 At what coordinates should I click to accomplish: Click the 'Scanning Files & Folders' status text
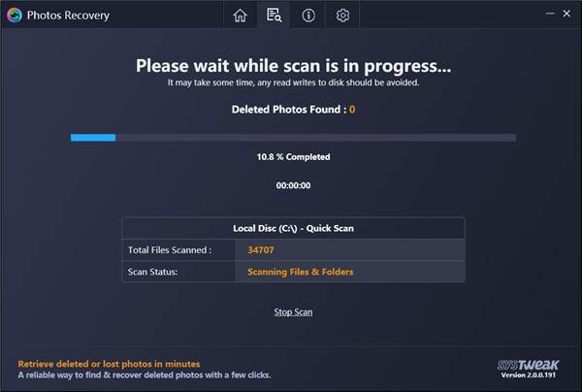(x=301, y=272)
